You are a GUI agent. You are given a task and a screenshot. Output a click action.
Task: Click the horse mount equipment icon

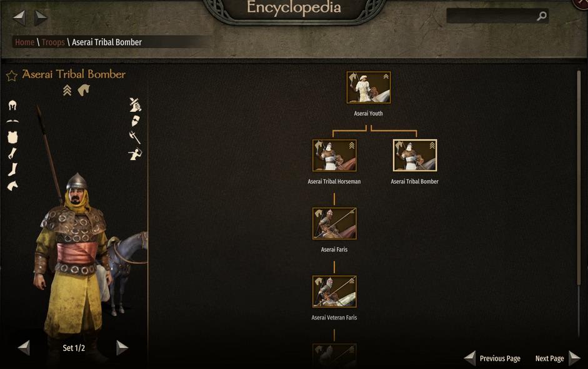tap(12, 186)
